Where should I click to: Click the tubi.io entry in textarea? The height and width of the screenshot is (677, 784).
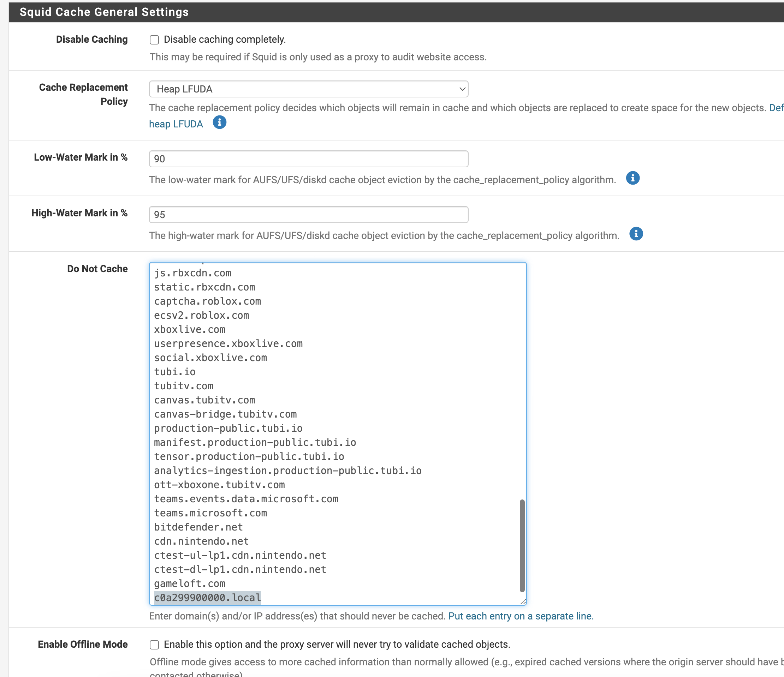click(x=175, y=372)
